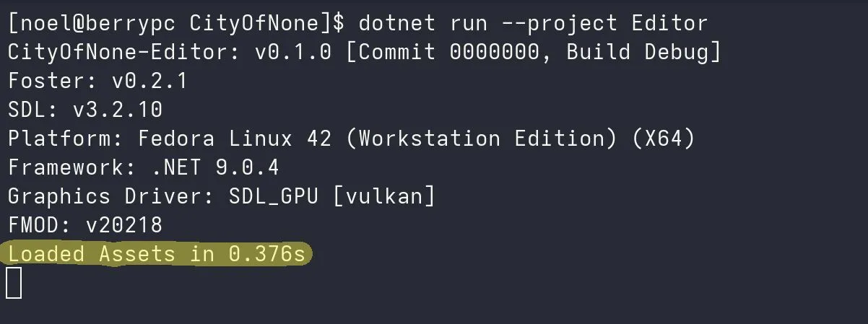The image size is (868, 324).
Task: Click the (X64) architecture text
Action: pyautogui.click(x=663, y=139)
